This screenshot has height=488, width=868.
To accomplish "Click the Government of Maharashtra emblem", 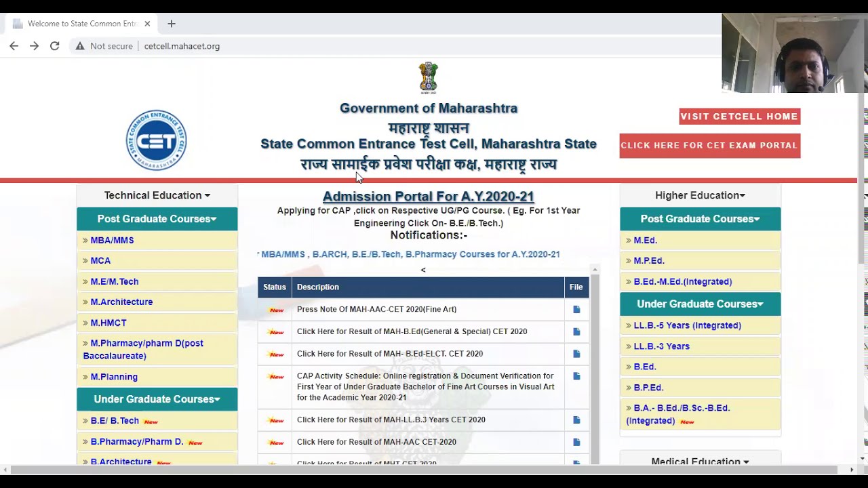I will tap(429, 78).
